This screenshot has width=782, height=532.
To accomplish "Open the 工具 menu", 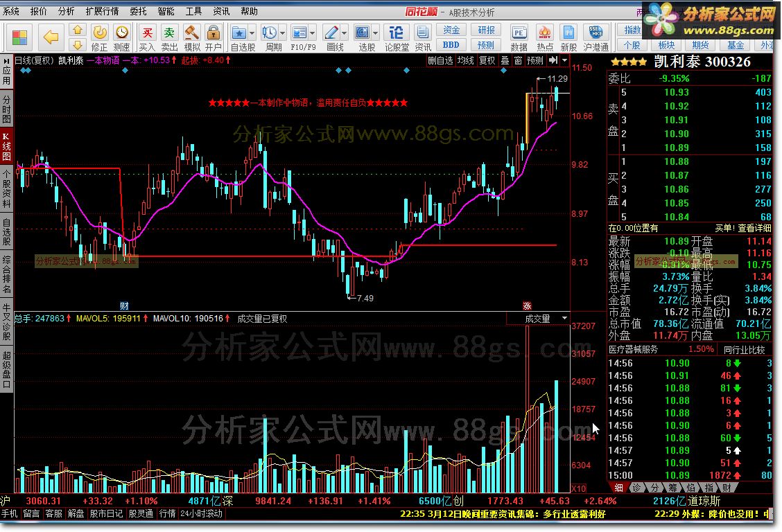I will pyautogui.click(x=193, y=11).
